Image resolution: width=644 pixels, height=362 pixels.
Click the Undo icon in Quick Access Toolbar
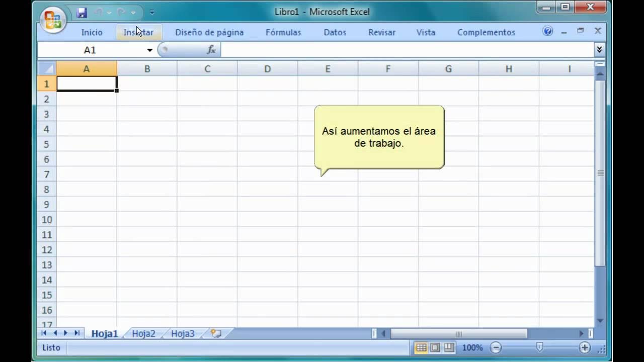pyautogui.click(x=98, y=13)
